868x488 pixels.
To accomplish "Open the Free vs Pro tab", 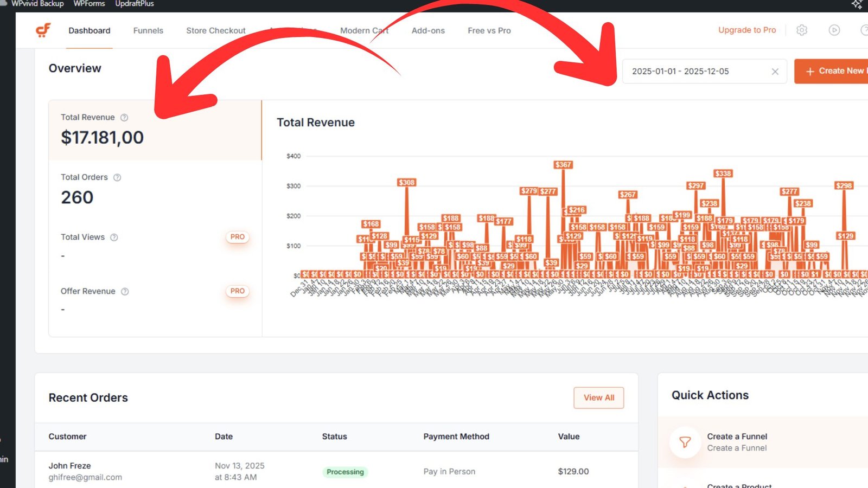I will (489, 30).
